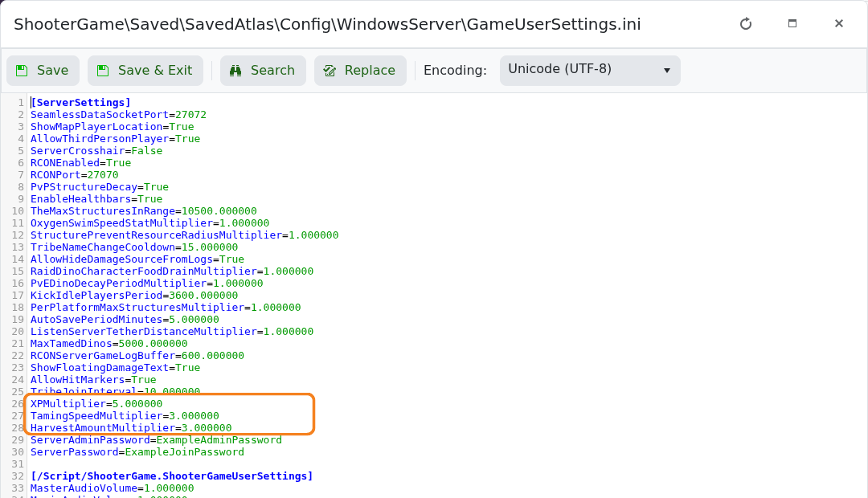The width and height of the screenshot is (868, 498).
Task: Click the OxygenSwimSpeedStatMultiplier line
Action: click(x=150, y=223)
